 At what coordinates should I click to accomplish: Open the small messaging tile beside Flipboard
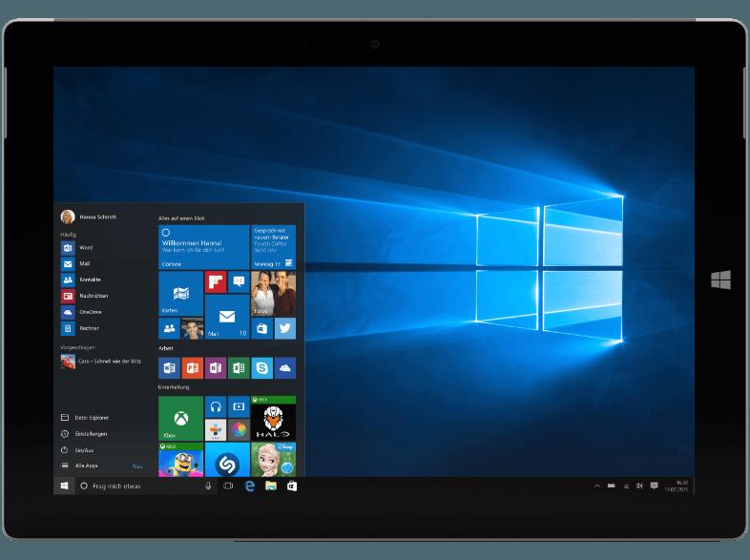pos(239,282)
